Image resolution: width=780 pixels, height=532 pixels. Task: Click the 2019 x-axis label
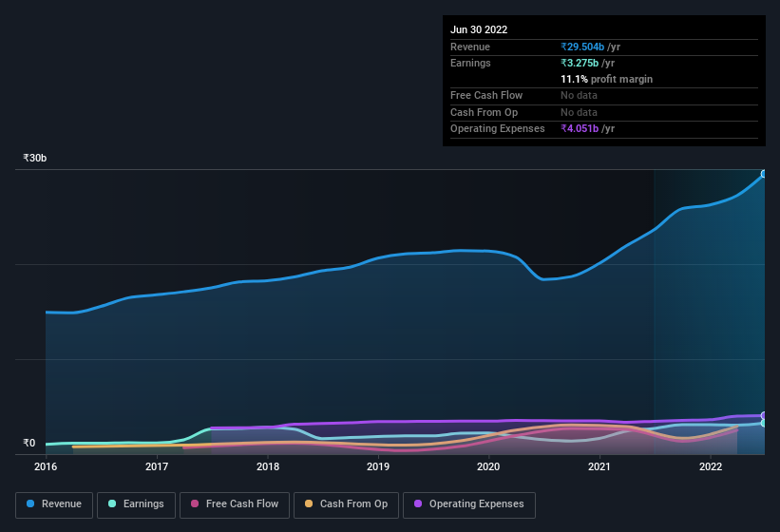point(378,466)
